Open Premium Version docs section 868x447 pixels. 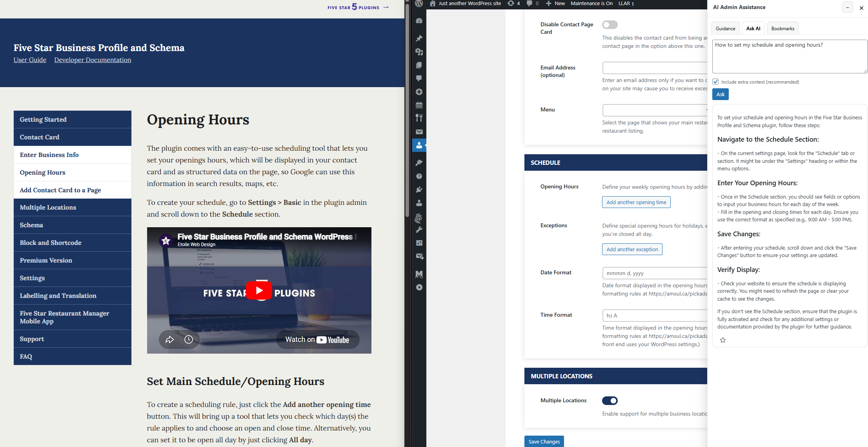click(x=73, y=260)
